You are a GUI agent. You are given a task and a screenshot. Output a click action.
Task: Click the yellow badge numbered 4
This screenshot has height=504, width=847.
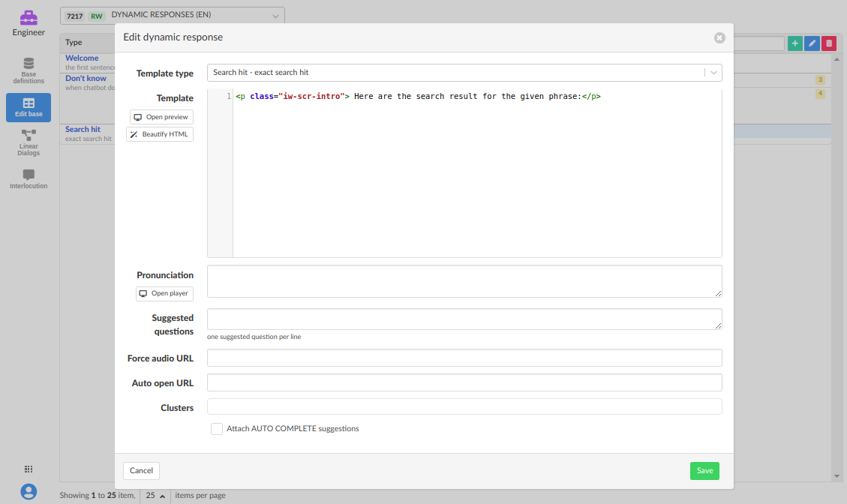pos(820,94)
